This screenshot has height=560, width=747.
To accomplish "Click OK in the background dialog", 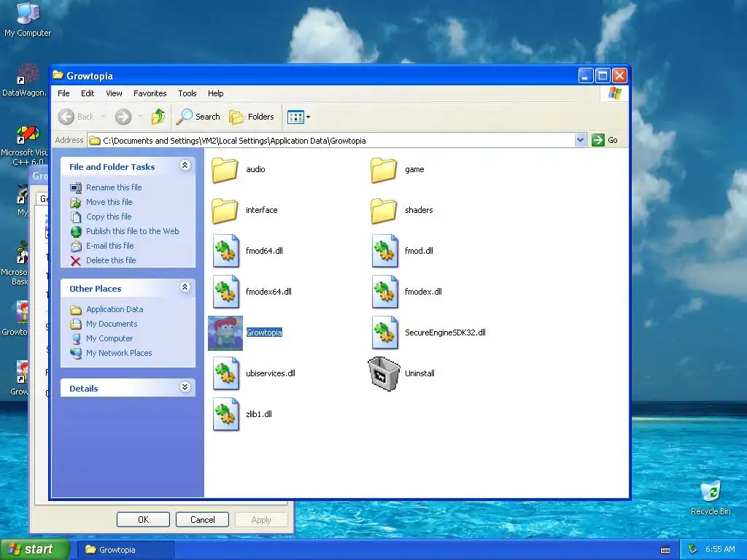I will (144, 519).
